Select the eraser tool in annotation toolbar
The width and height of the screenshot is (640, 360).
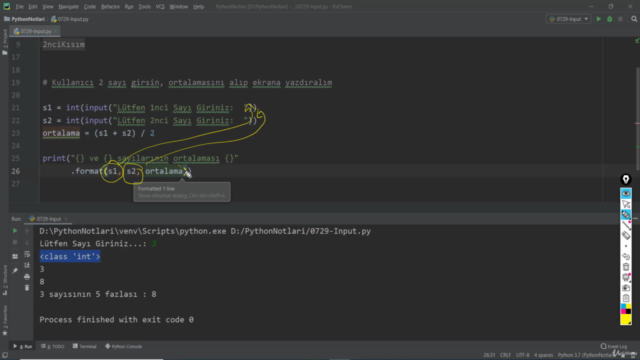click(x=626, y=236)
